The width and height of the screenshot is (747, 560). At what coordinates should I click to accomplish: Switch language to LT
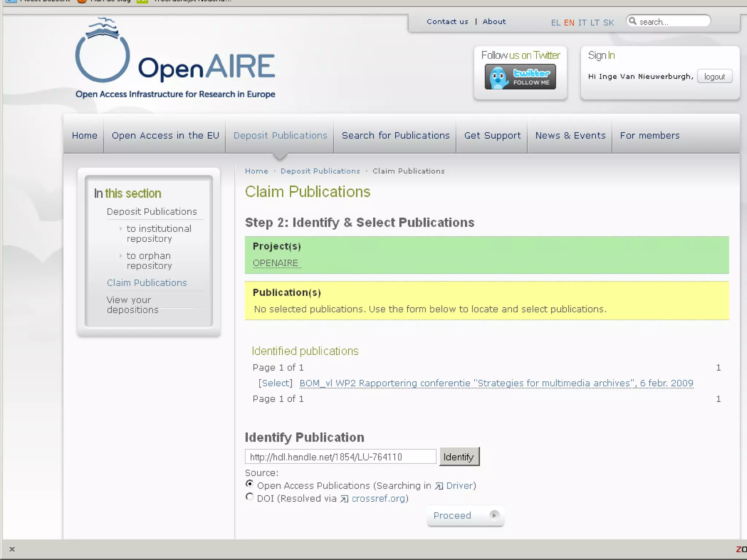click(595, 23)
